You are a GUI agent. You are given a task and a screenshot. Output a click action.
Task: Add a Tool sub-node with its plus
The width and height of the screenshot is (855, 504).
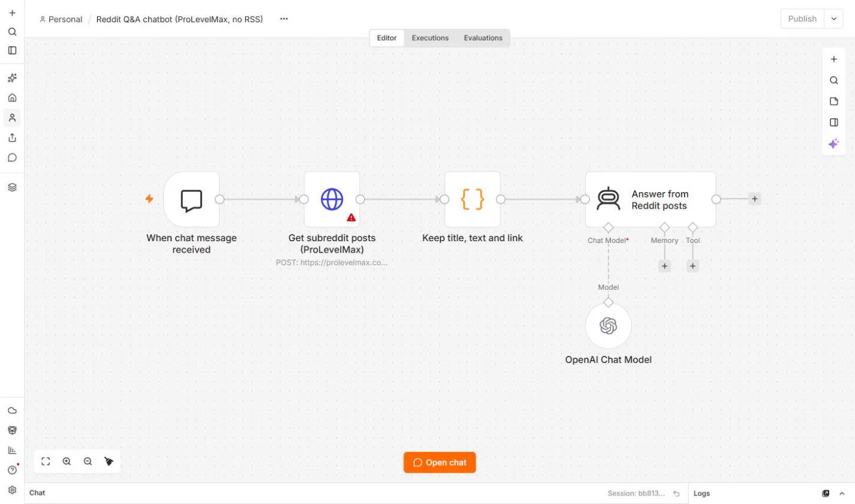click(x=692, y=266)
